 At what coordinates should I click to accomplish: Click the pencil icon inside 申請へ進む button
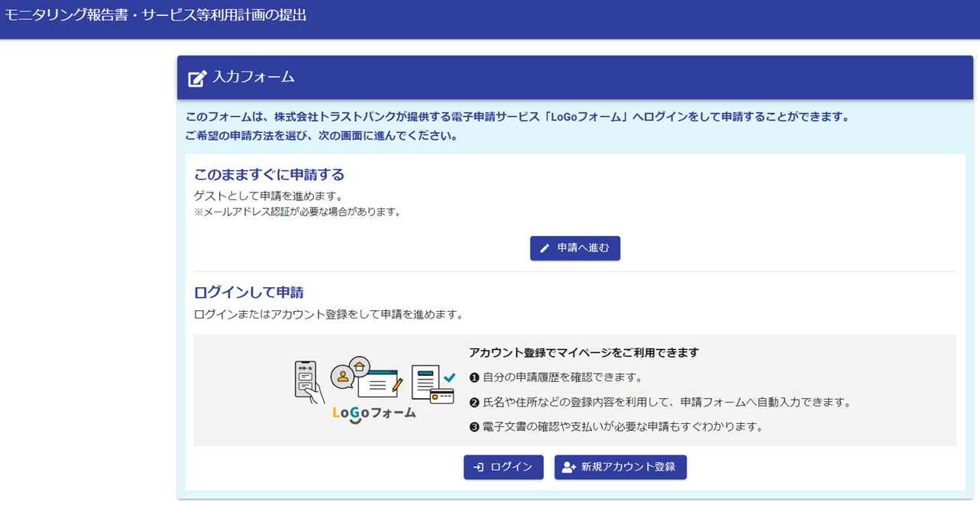tap(544, 248)
